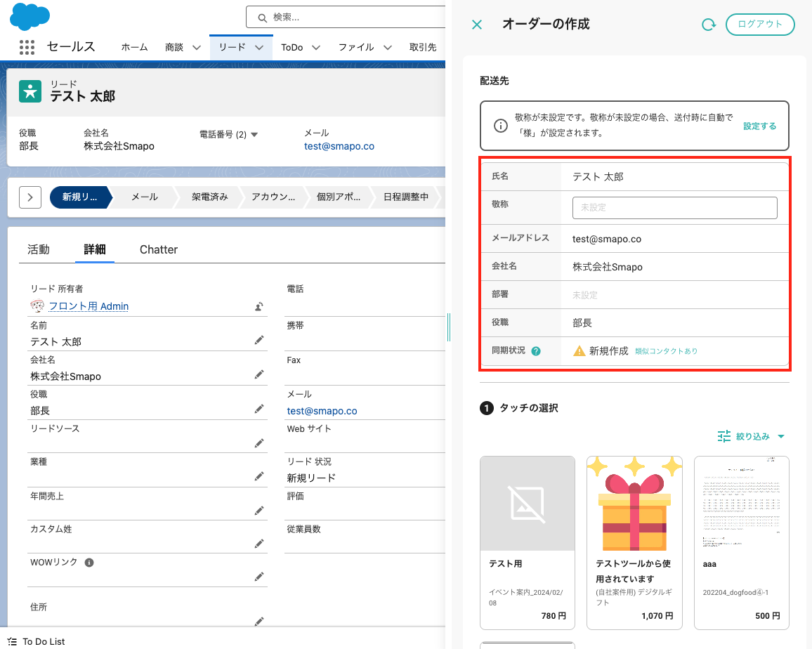Click the 設定する link
This screenshot has width=812, height=649.
click(x=760, y=126)
